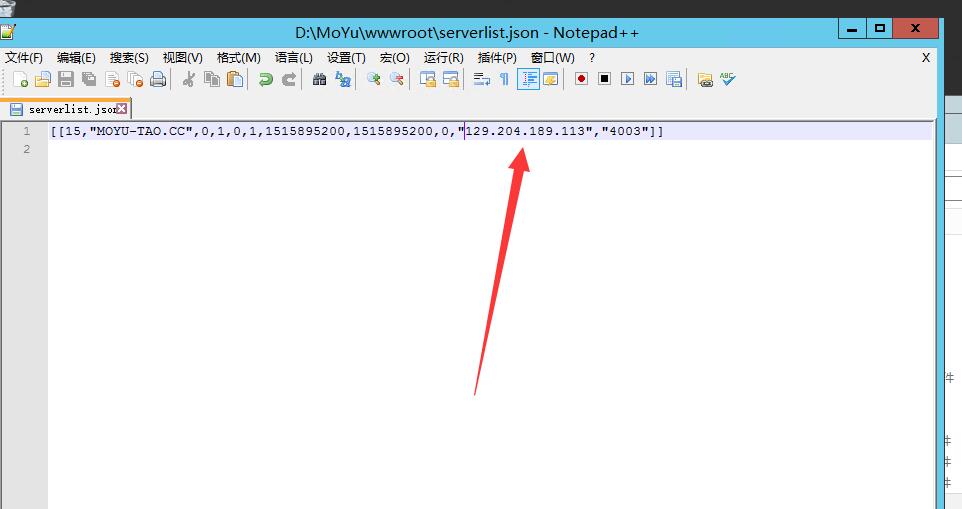Image resolution: width=962 pixels, height=509 pixels.
Task: Click the New file toolbar icon
Action: (20, 79)
